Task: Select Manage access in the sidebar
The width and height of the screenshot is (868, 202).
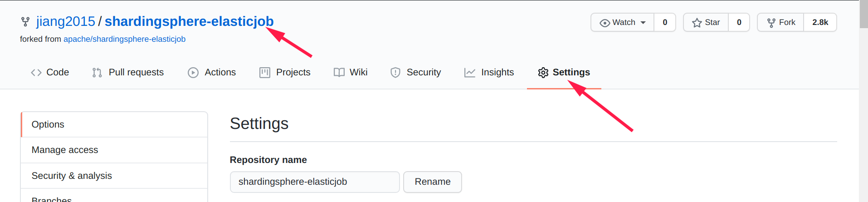Action: coord(114,150)
